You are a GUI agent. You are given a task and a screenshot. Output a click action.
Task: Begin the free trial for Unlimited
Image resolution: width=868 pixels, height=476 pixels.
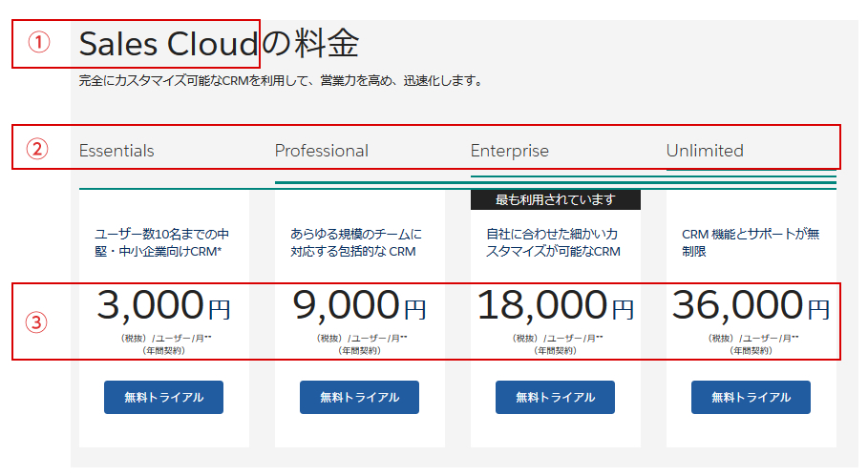751,397
